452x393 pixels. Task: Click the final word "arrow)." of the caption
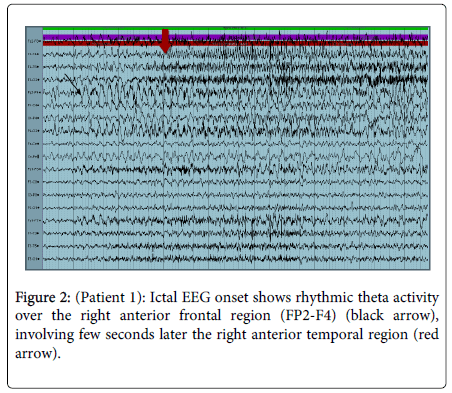pyautogui.click(x=38, y=353)
